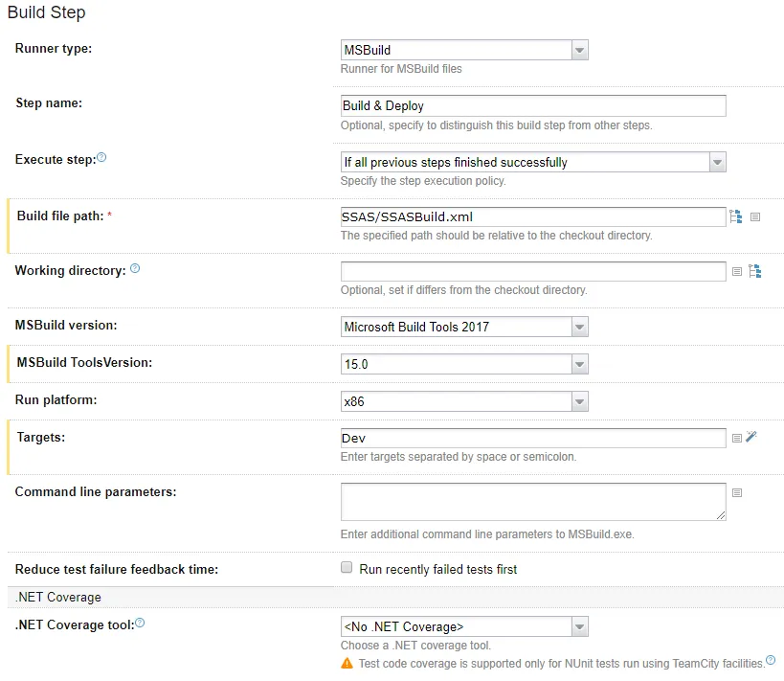Click help icon next to .NET Coverage tool
784x681 pixels.
point(140,624)
